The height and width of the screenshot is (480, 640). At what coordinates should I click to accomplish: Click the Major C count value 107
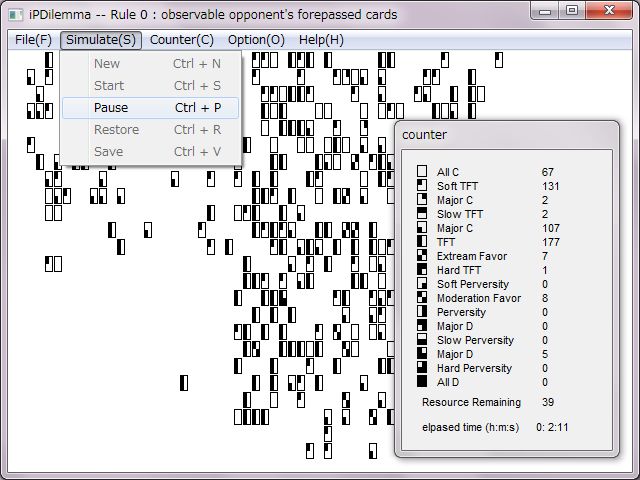point(551,228)
